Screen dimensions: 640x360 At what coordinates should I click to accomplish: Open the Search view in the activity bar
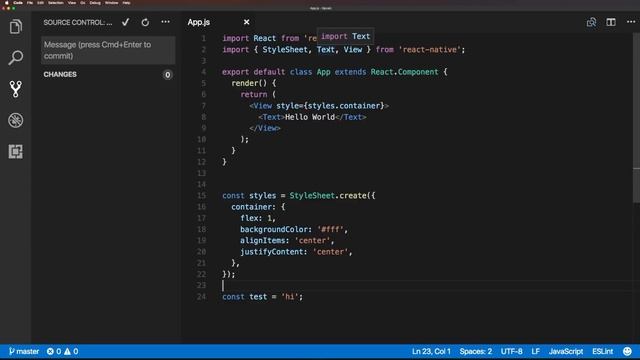(16, 58)
